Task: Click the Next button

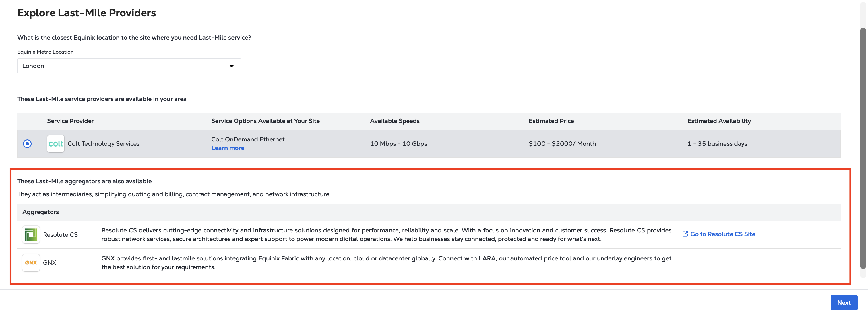Action: 844,303
